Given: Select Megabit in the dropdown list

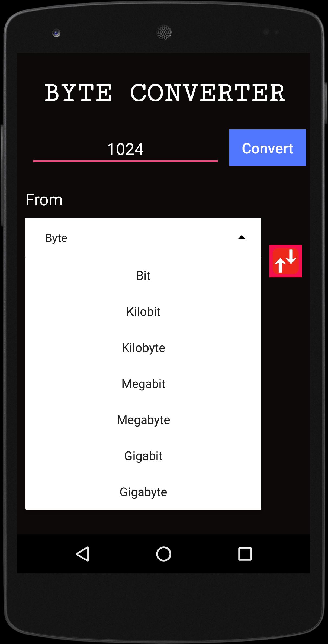Looking at the screenshot, I should [x=143, y=384].
